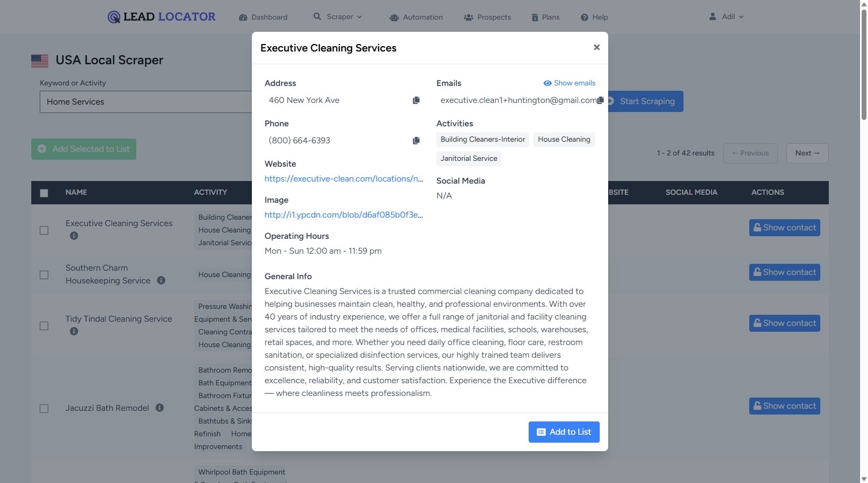Go to the Prospects section
The height and width of the screenshot is (483, 868).
487,18
